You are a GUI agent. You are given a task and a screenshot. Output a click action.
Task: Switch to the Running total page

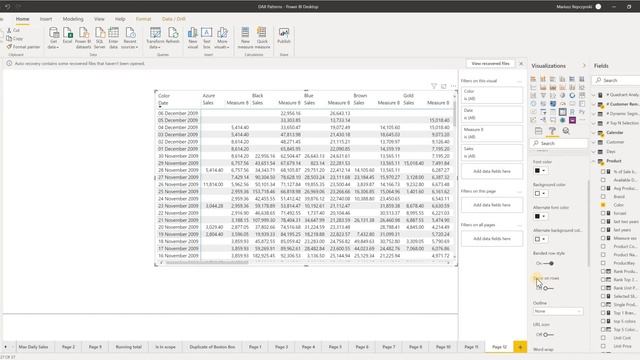(x=129, y=347)
